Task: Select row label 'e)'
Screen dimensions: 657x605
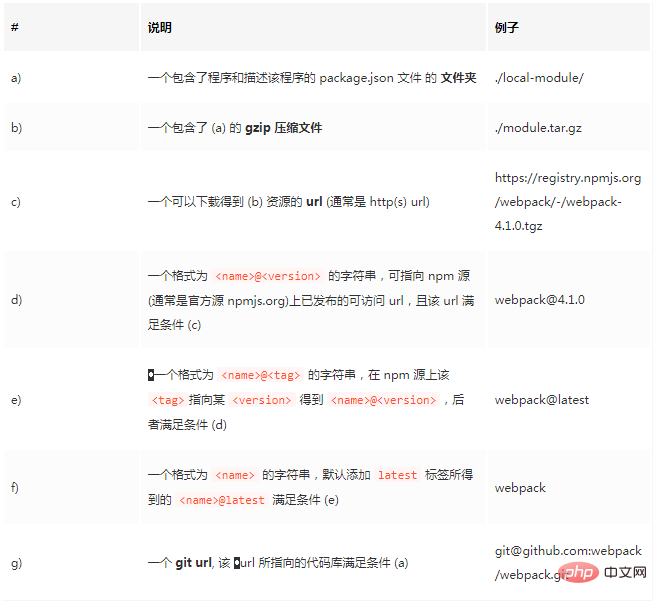Action: coord(16,400)
